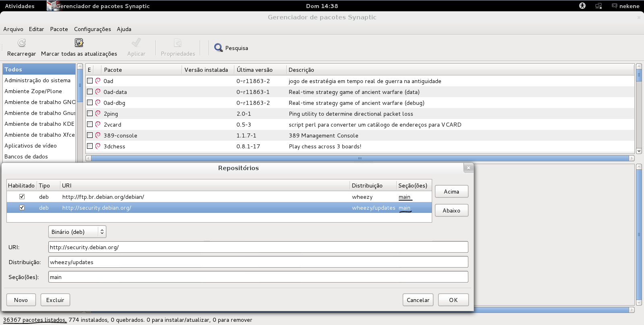Click Cancelar in Repositórios dialog

(418, 300)
